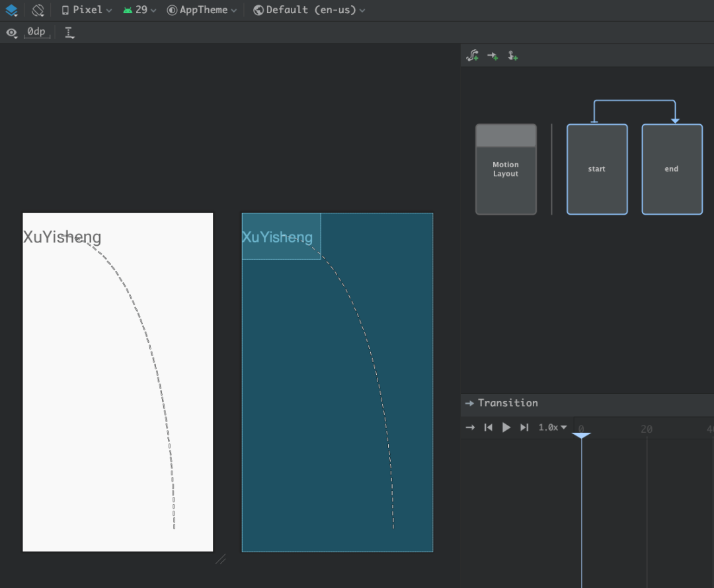
Task: Open the Pixel device dropdown
Action: (87, 11)
